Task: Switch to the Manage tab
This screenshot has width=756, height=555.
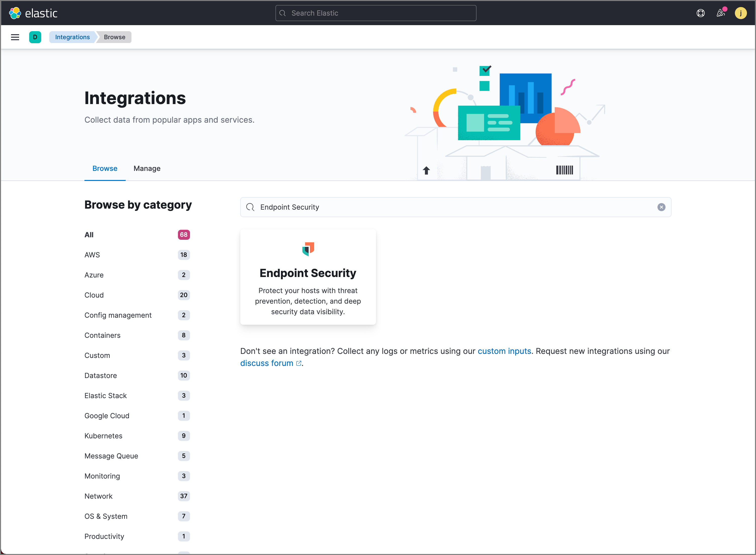Action: tap(147, 169)
